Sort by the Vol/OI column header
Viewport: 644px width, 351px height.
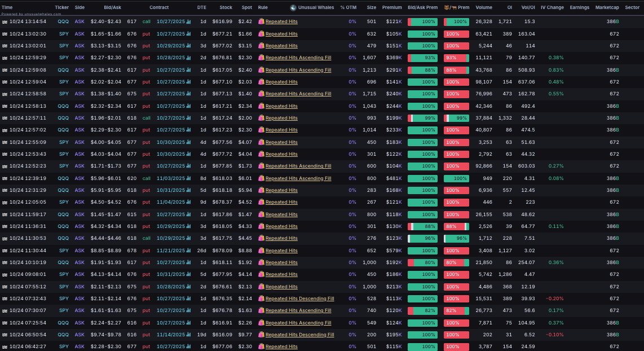coord(528,7)
